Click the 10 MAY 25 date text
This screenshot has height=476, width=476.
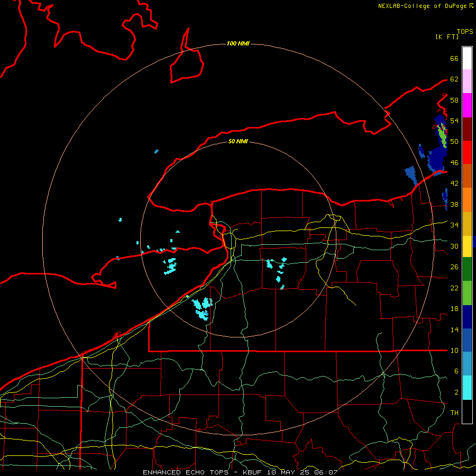288,472
